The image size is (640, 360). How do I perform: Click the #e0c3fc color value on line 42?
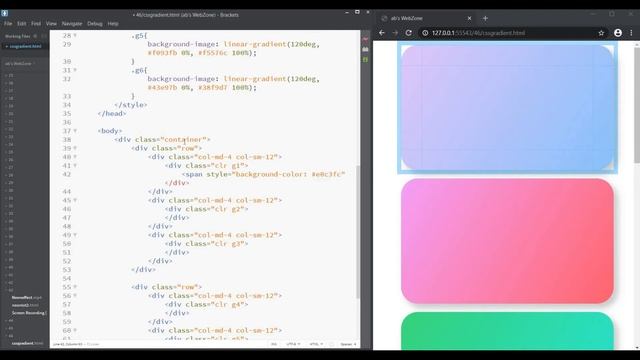(x=328, y=174)
